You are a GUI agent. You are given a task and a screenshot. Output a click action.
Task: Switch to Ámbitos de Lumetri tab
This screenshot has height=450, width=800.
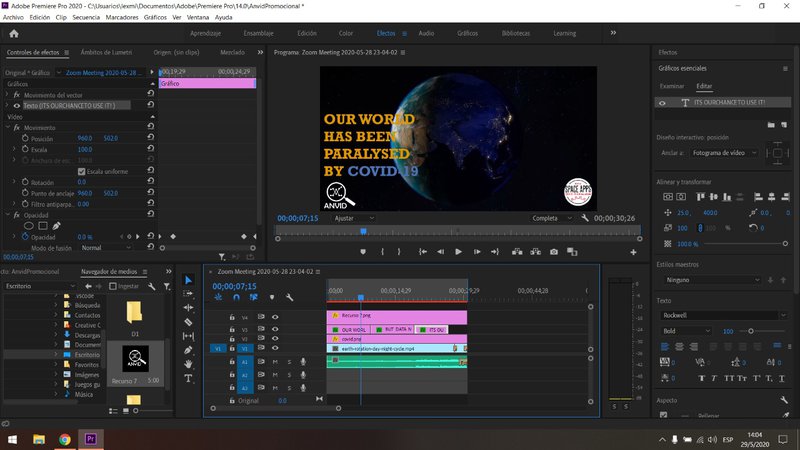106,53
